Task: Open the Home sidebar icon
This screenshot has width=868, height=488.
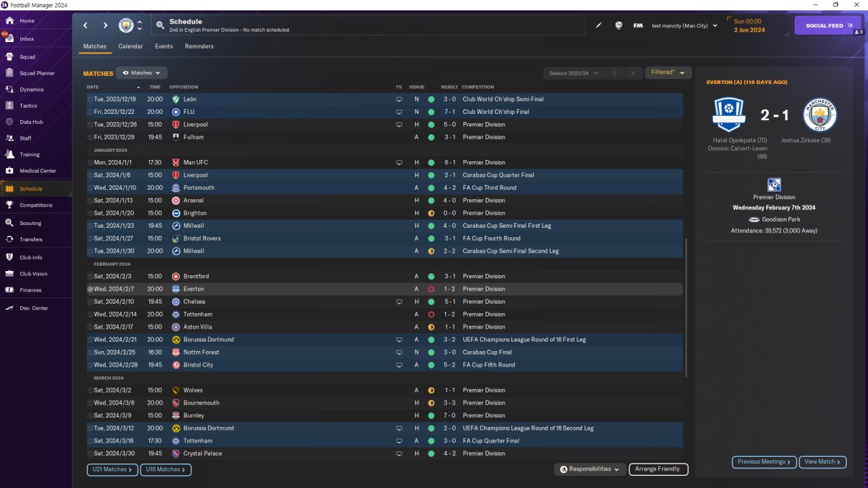Action: (x=9, y=20)
